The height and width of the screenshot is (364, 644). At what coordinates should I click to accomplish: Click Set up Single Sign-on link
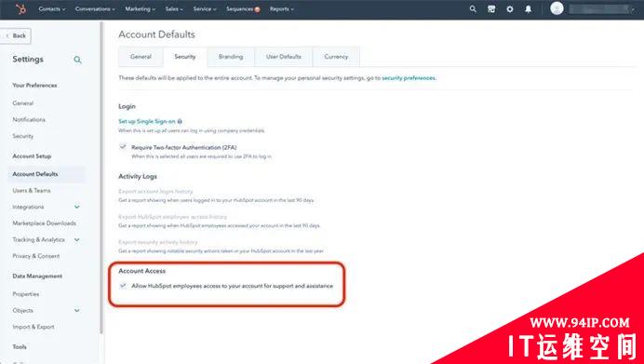tap(147, 121)
